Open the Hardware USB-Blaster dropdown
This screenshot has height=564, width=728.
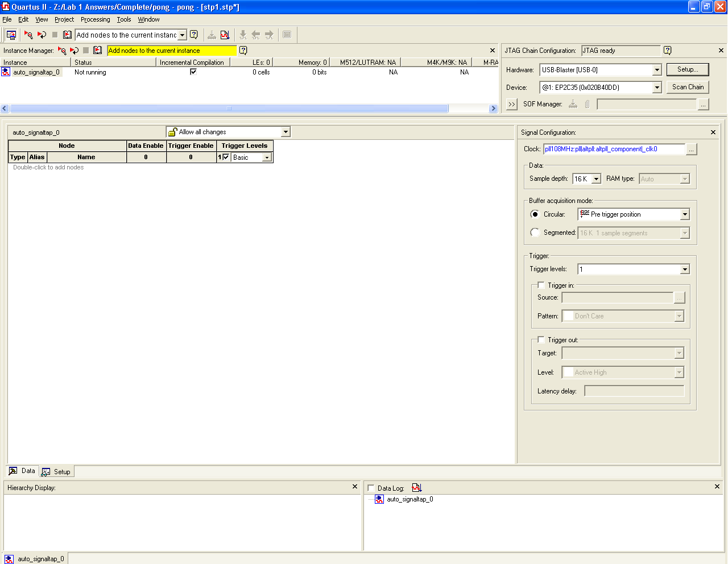pyautogui.click(x=657, y=70)
